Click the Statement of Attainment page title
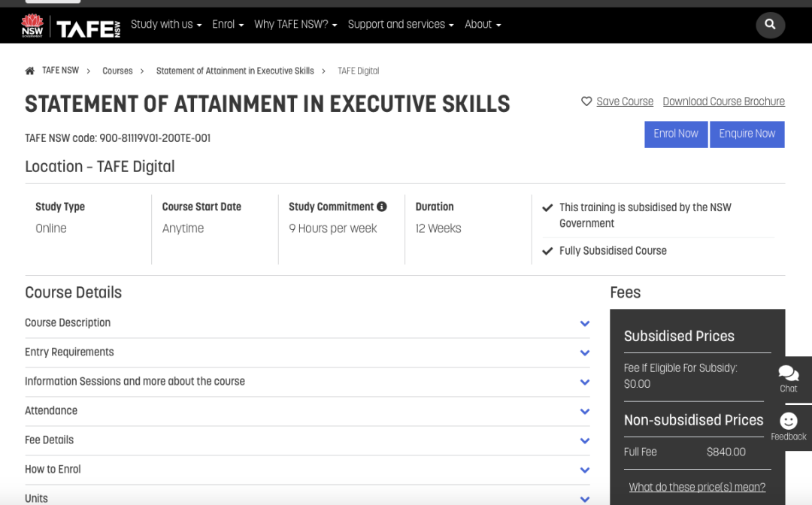Screen dimensions: 812x505 (x=267, y=104)
